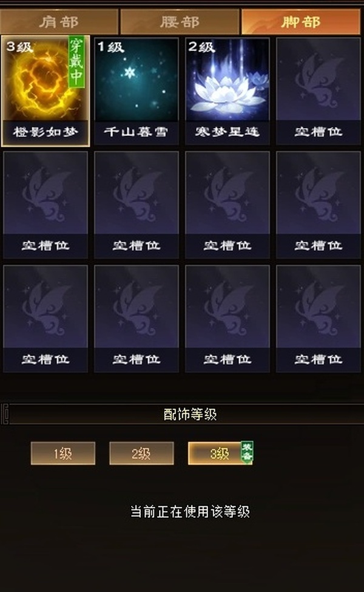Image resolution: width=364 pixels, height=592 pixels.
Task: Click the empty butterfly slot in first row
Action: (318, 90)
